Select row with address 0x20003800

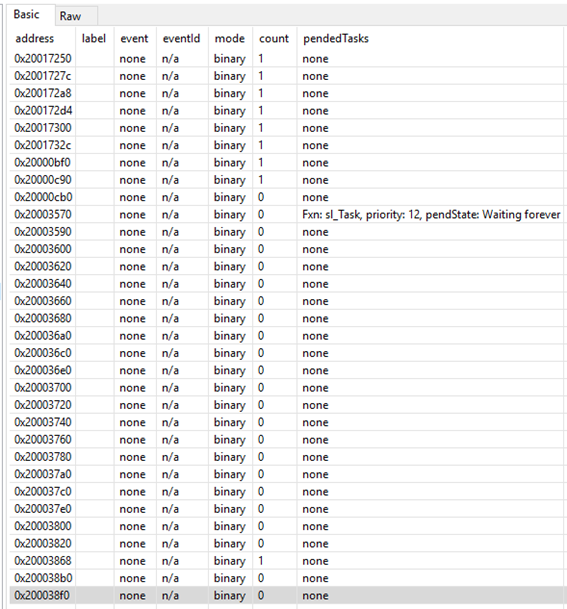(x=287, y=526)
